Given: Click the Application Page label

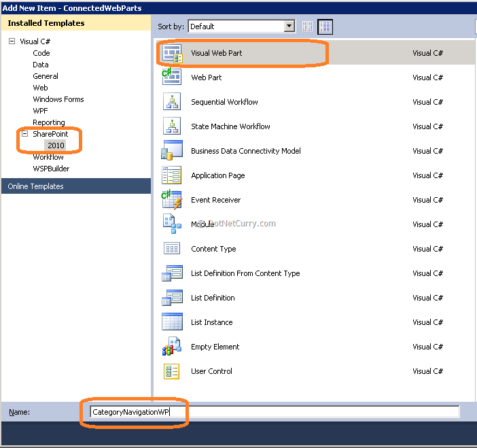Looking at the screenshot, I should click(x=218, y=175).
